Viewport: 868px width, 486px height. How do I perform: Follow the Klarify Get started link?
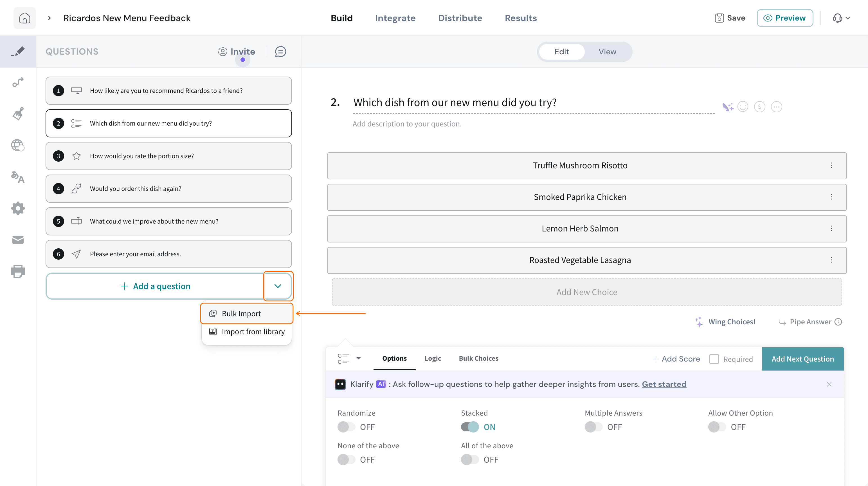click(664, 384)
